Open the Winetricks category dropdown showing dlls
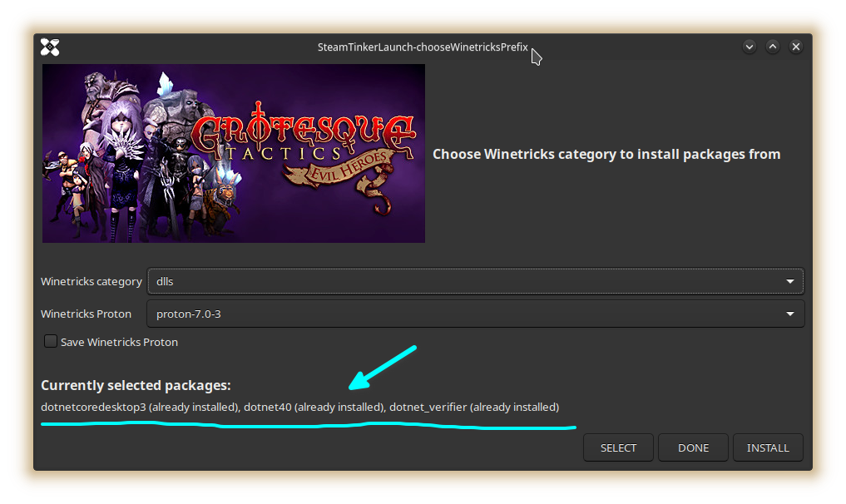846x504 pixels. (475, 281)
